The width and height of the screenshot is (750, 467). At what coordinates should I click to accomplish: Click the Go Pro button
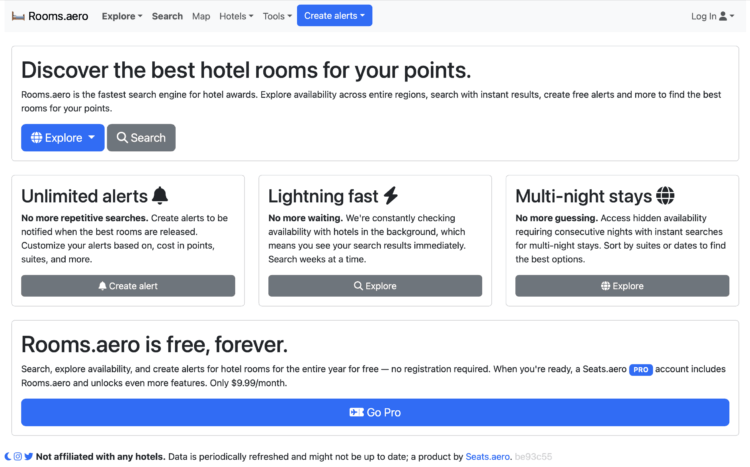pos(375,412)
